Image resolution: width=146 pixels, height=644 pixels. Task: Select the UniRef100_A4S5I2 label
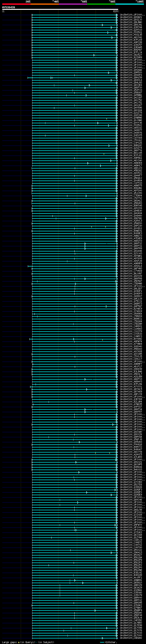131,173
